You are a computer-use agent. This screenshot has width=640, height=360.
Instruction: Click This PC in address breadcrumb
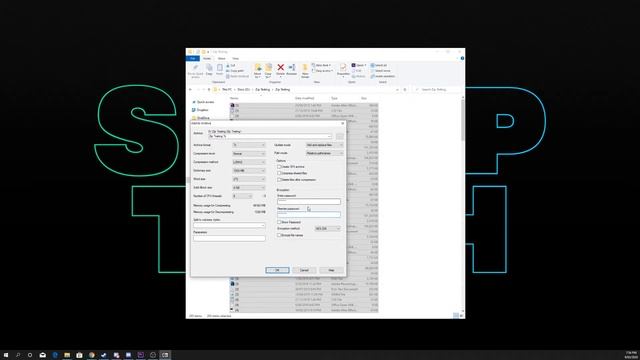click(227, 89)
